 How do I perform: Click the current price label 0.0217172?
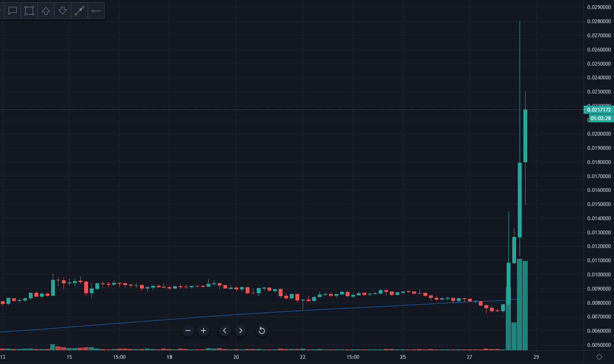(599, 110)
